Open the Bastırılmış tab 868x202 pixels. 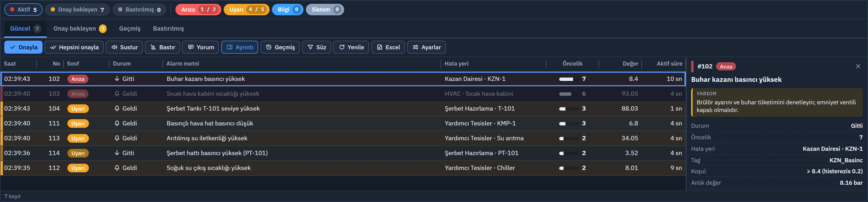coord(168,29)
